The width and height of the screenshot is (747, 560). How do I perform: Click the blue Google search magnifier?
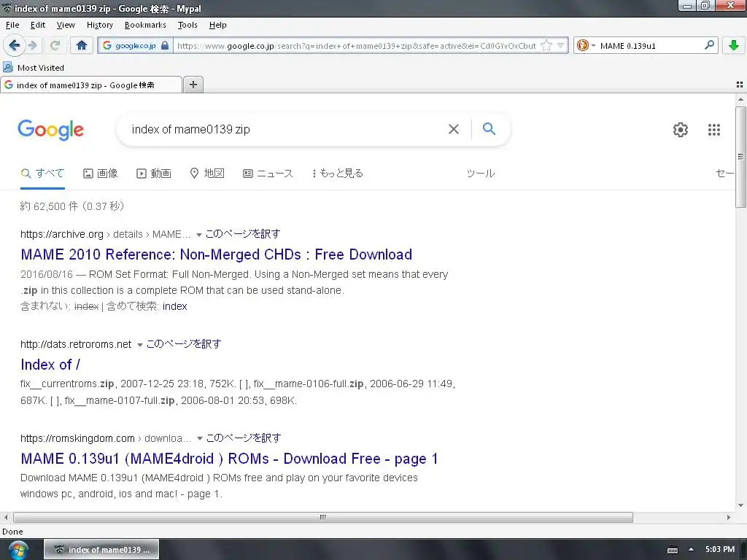[489, 128]
